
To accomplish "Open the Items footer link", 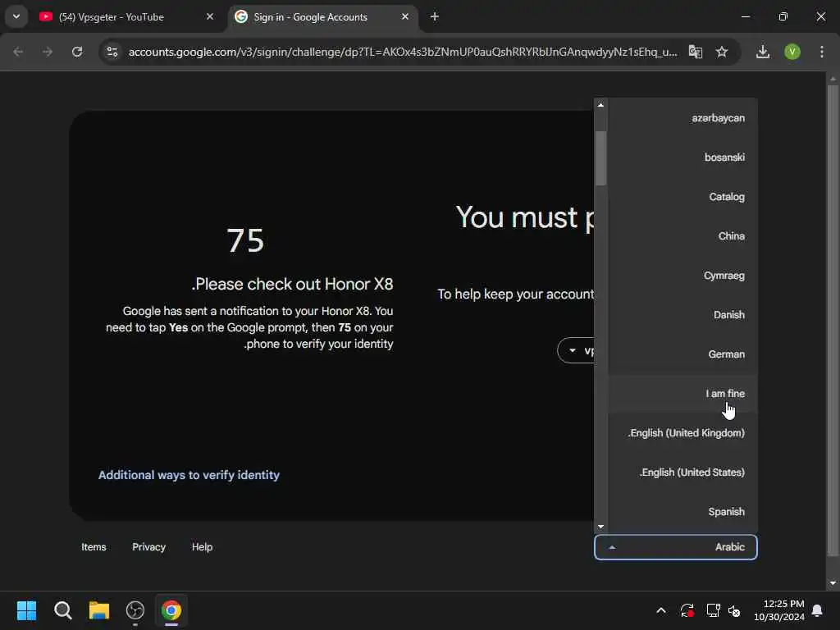I will click(94, 547).
